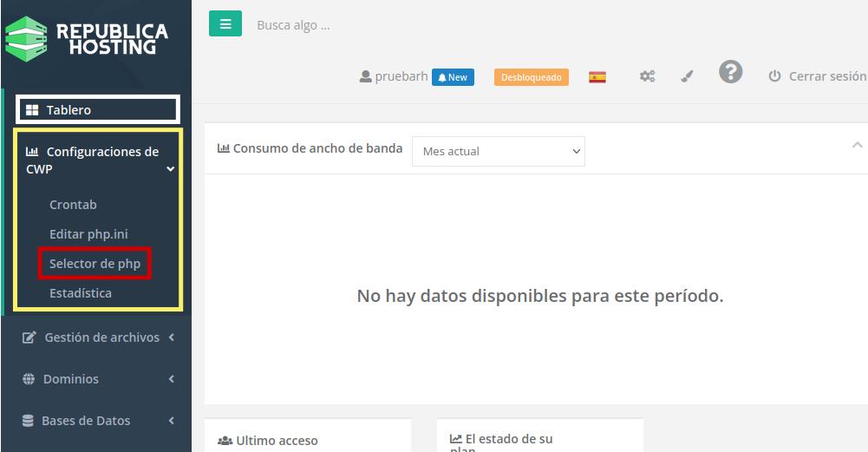Expand the Dominios sidebar menu
The width and height of the screenshot is (868, 452).
coord(98,379)
